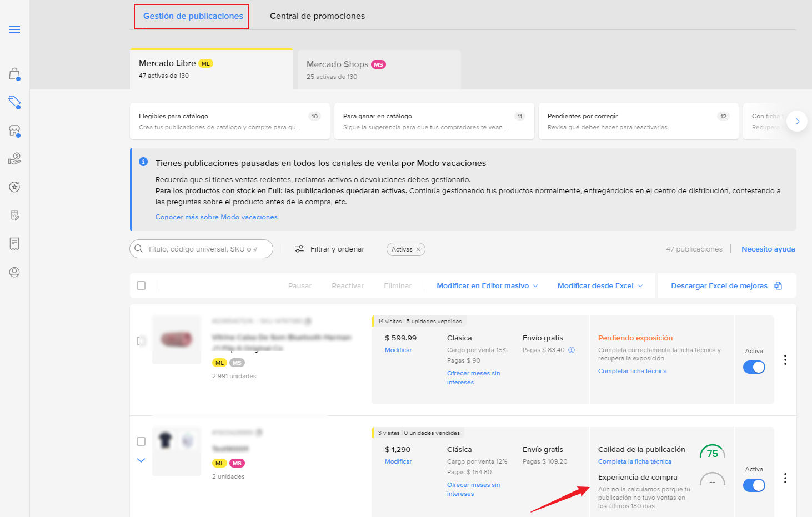
Task: Open the star badge reputation icon
Action: pos(14,187)
